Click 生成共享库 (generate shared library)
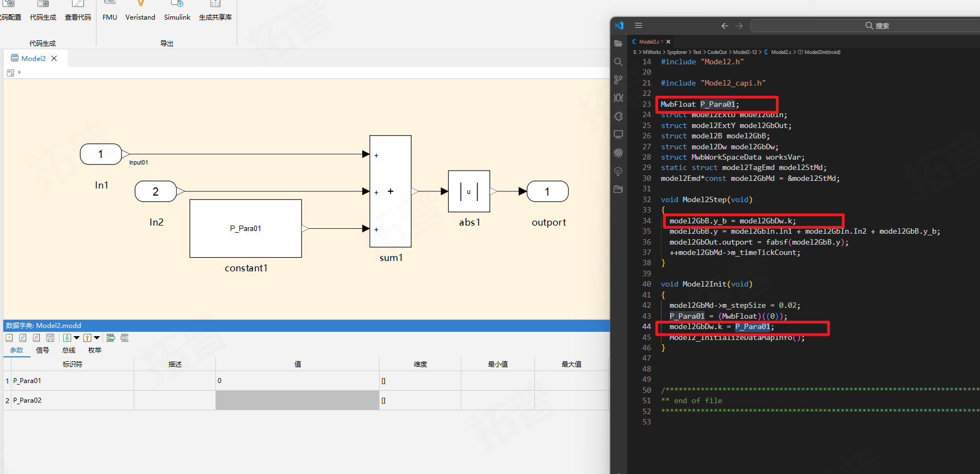This screenshot has width=980, height=474. pos(215,11)
